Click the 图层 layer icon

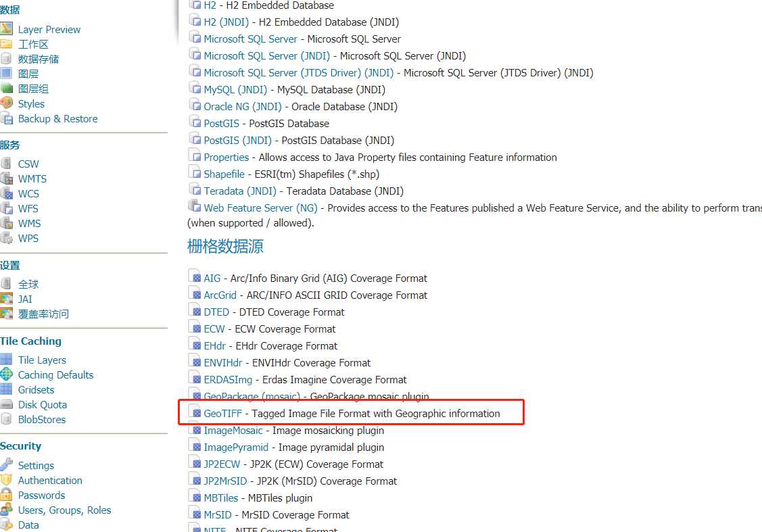(6, 74)
